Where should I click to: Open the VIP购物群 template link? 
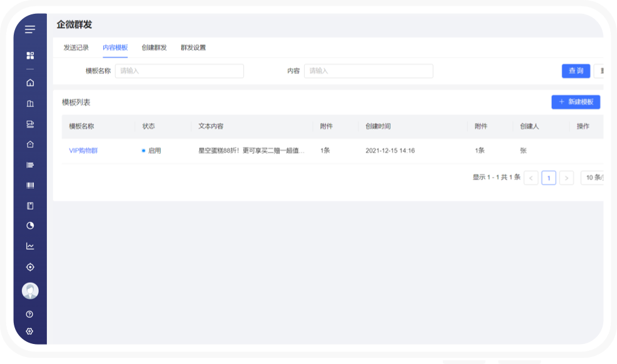[x=83, y=151]
